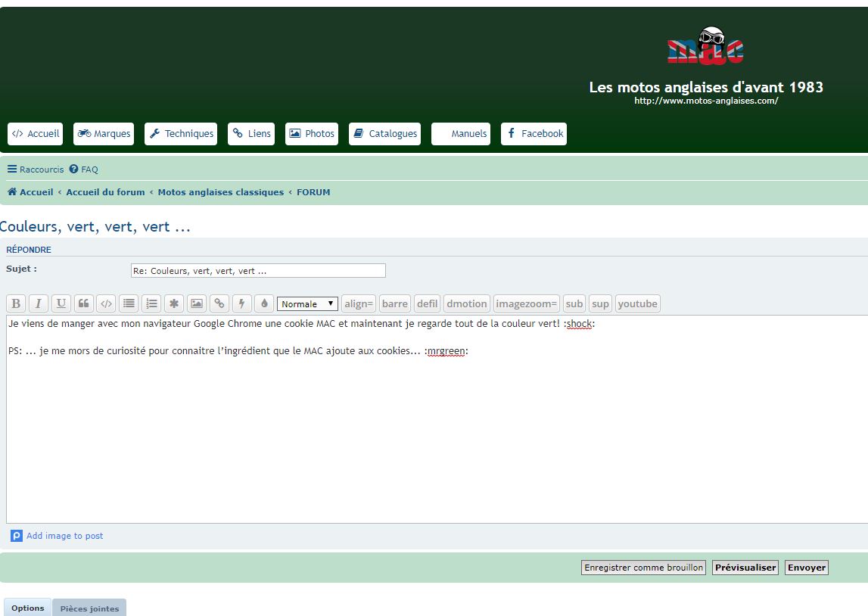Open topic title Couleurs, vert, vert, vert

pyautogui.click(x=95, y=227)
